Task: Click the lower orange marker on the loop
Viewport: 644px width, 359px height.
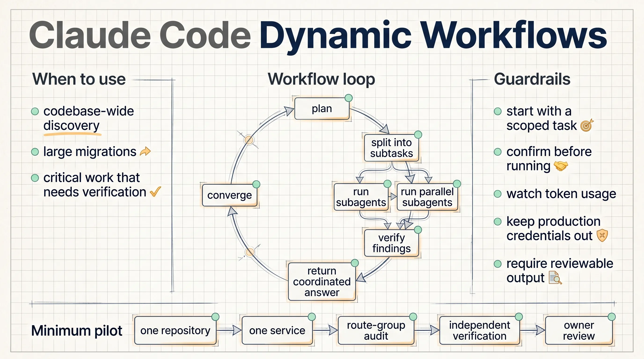Action: click(249, 252)
